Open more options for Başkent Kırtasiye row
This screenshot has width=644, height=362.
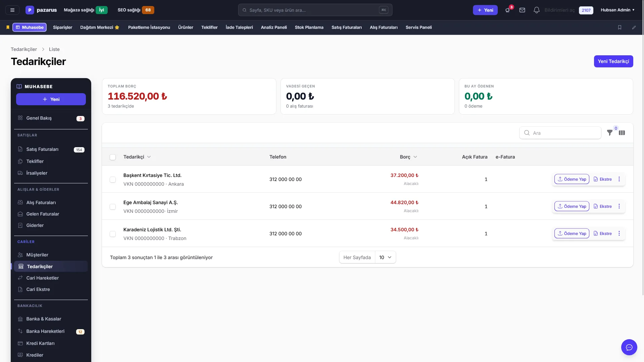tap(619, 179)
